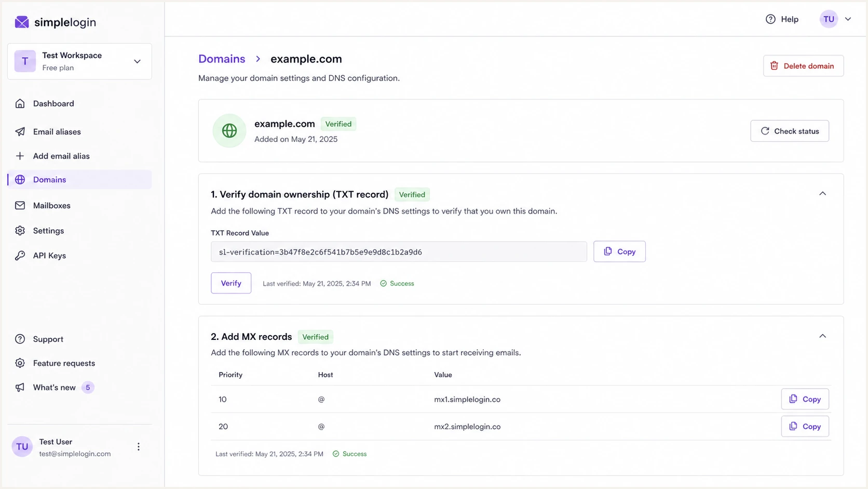Screen dimensions: 868x489
Task: Click the Delete domain button
Action: 803,65
